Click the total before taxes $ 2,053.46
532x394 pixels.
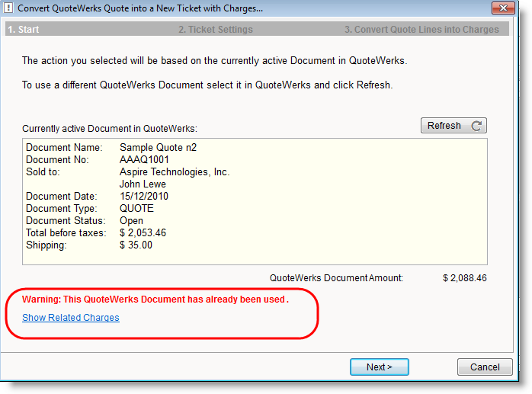tap(143, 233)
